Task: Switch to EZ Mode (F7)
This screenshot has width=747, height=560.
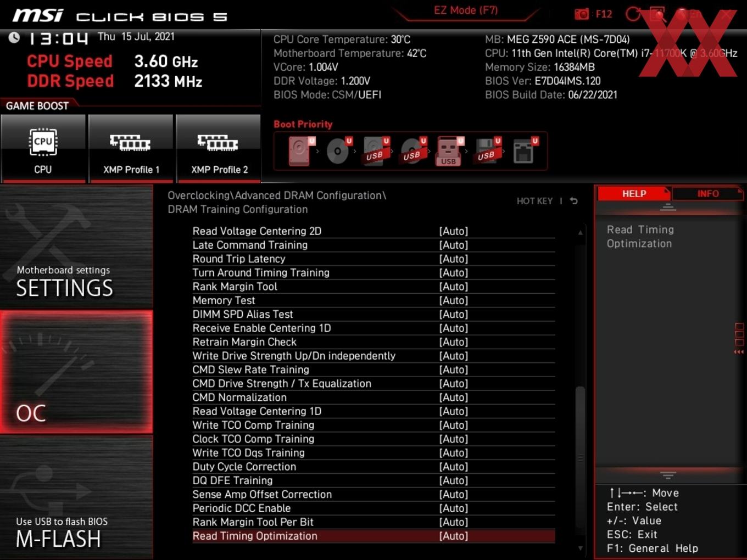Action: (466, 10)
